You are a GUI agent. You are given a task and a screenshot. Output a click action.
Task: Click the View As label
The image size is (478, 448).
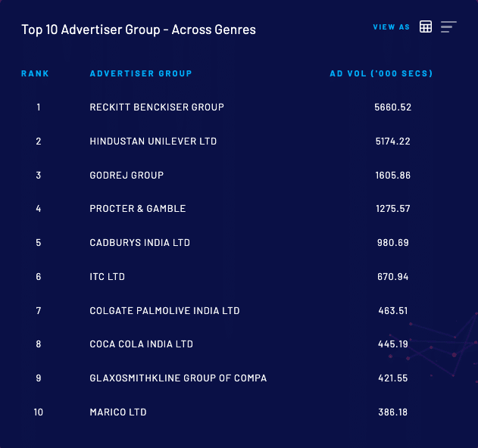point(391,27)
